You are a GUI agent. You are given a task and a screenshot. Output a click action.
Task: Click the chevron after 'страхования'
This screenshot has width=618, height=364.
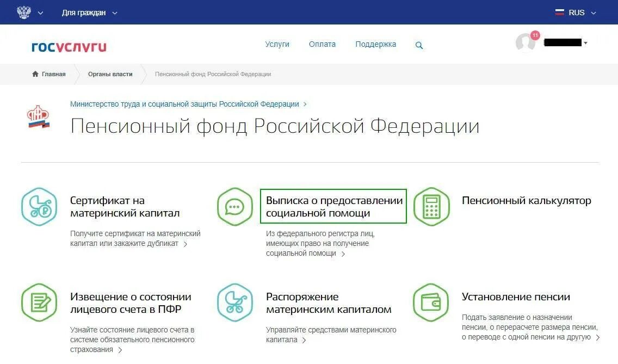120,350
